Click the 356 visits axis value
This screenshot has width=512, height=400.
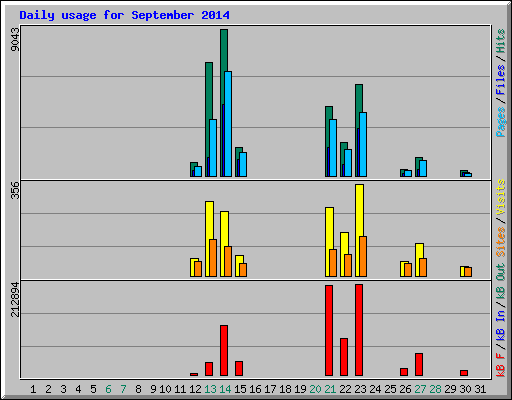(15, 190)
